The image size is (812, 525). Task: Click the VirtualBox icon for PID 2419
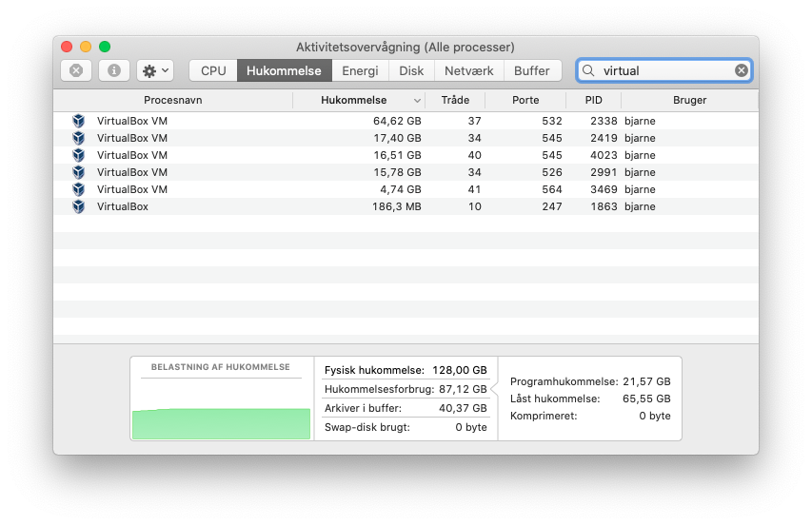(x=79, y=138)
